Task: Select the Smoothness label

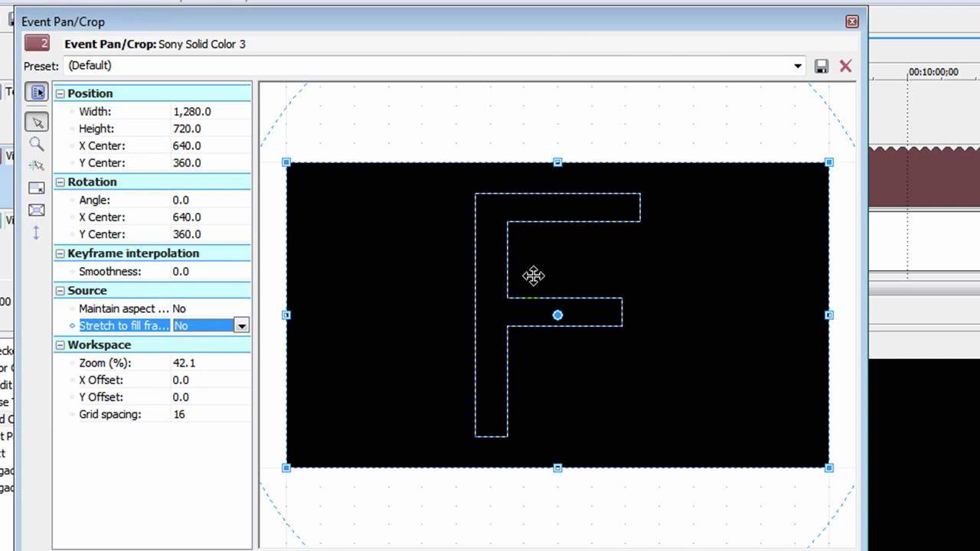Action: (x=110, y=271)
